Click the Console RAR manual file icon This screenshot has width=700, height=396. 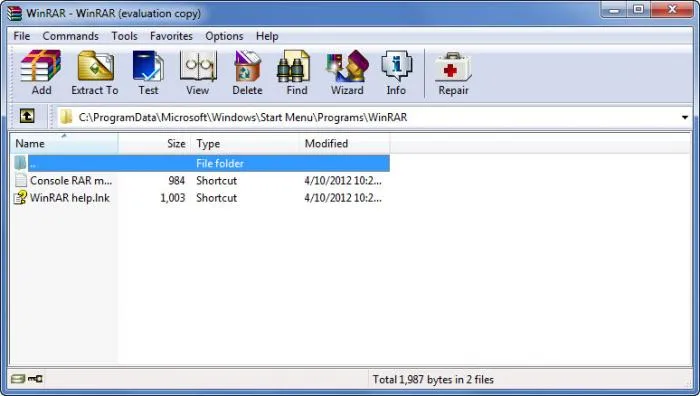pos(21,180)
